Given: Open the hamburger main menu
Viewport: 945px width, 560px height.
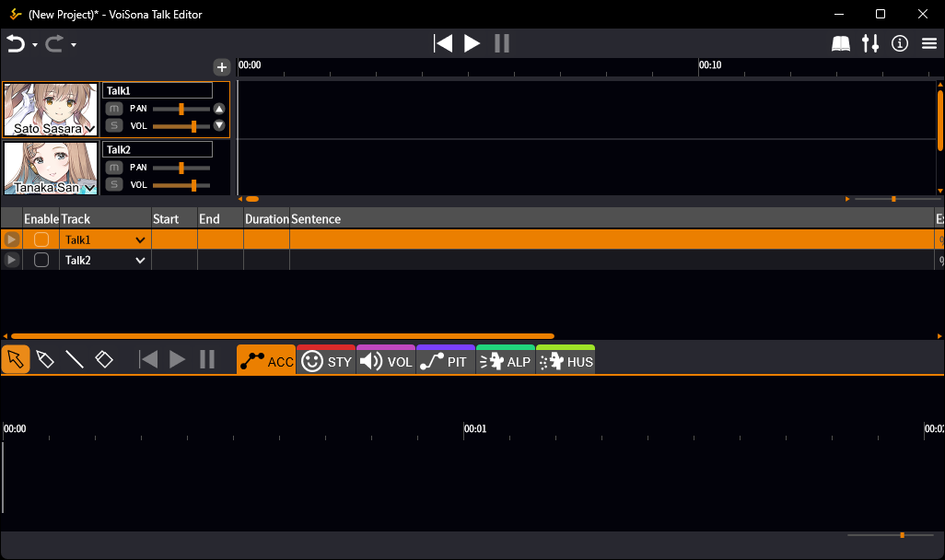Looking at the screenshot, I should [x=929, y=43].
